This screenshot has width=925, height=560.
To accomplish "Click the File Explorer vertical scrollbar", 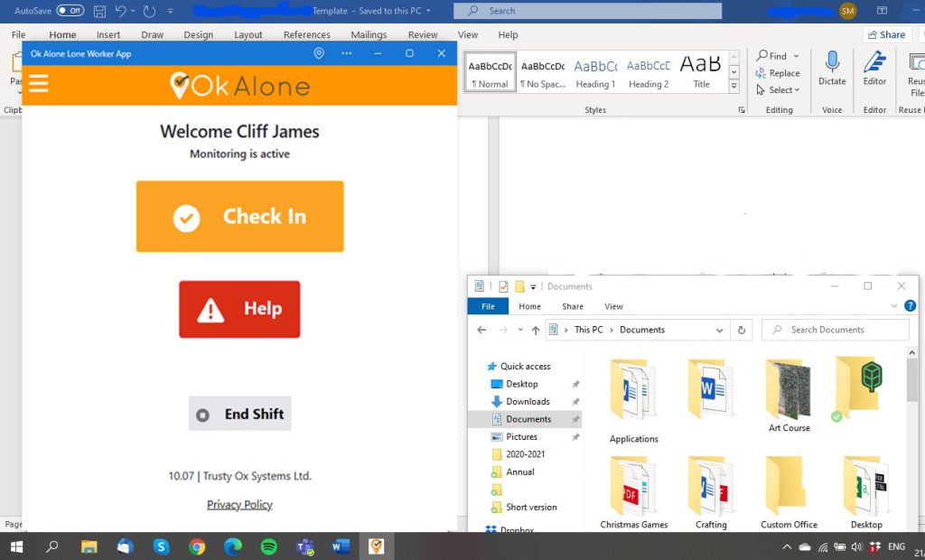I will tap(912, 380).
